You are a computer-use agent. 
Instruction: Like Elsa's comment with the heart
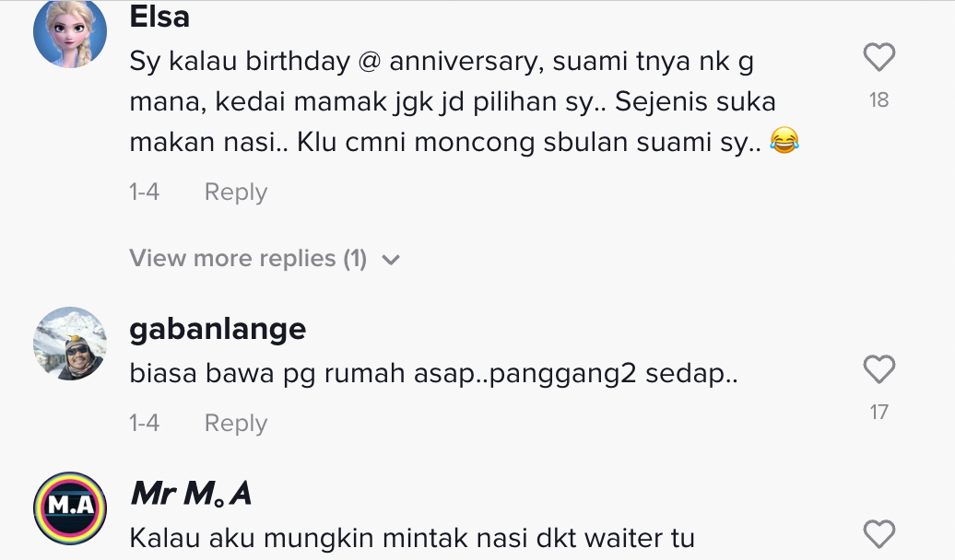tap(878, 58)
